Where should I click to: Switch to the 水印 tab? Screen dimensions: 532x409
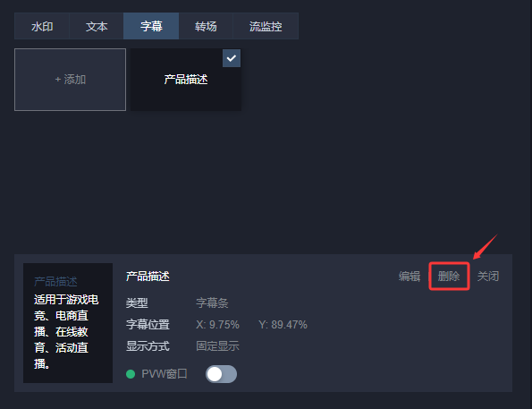pos(42,26)
